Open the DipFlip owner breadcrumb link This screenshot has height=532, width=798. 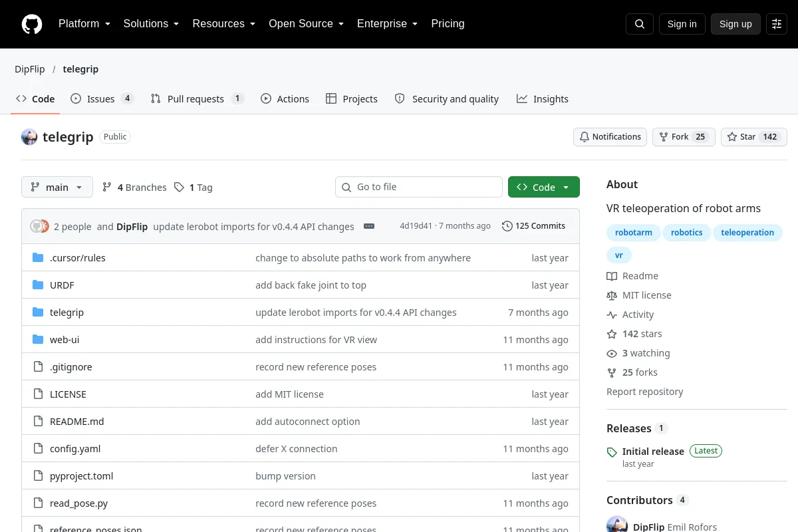click(x=29, y=69)
